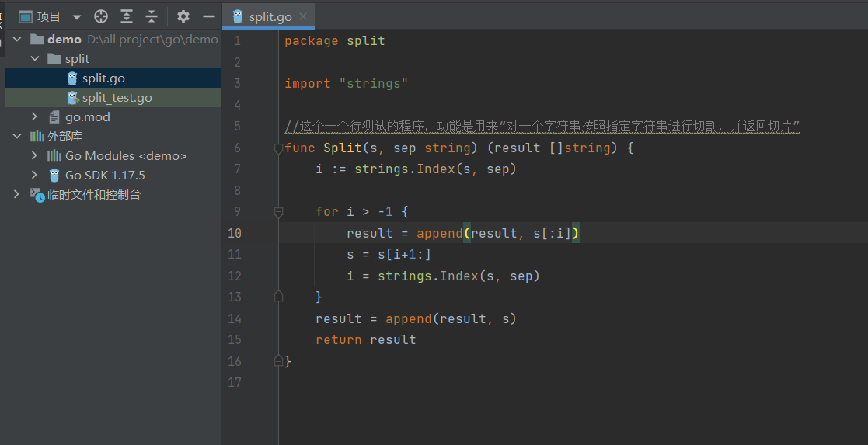
Task: Click the locate opened file crosshair icon
Action: click(x=101, y=16)
